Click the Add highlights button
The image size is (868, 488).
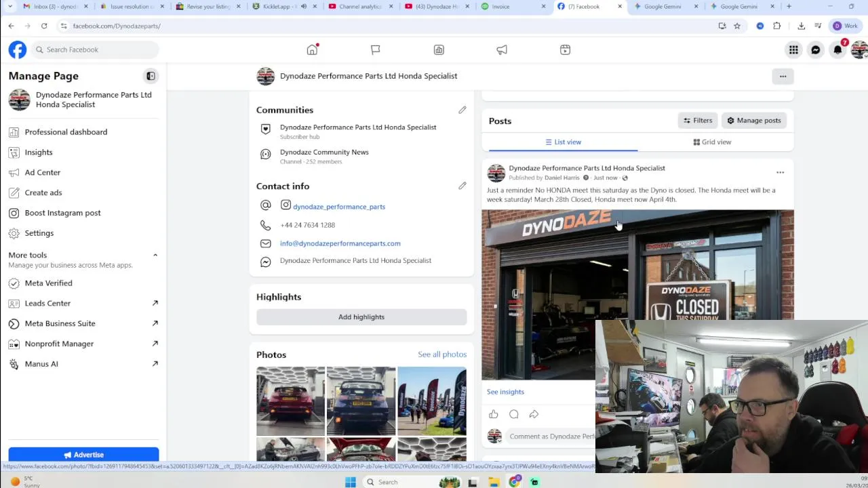(361, 317)
